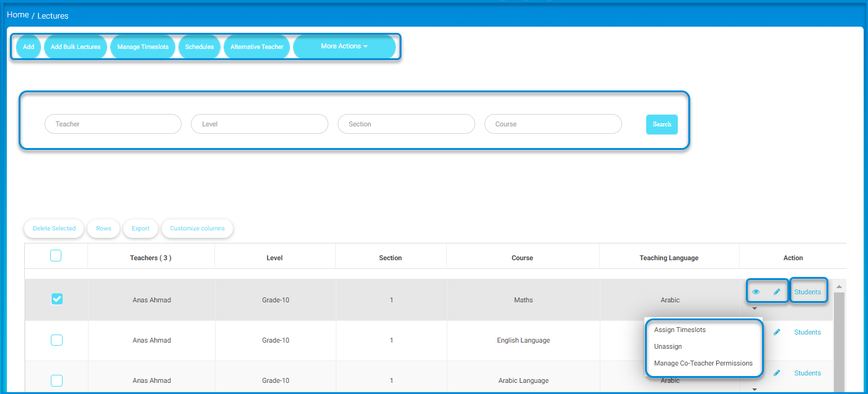Focus the Course filter field
Image resolution: width=868 pixels, height=394 pixels.
553,124
